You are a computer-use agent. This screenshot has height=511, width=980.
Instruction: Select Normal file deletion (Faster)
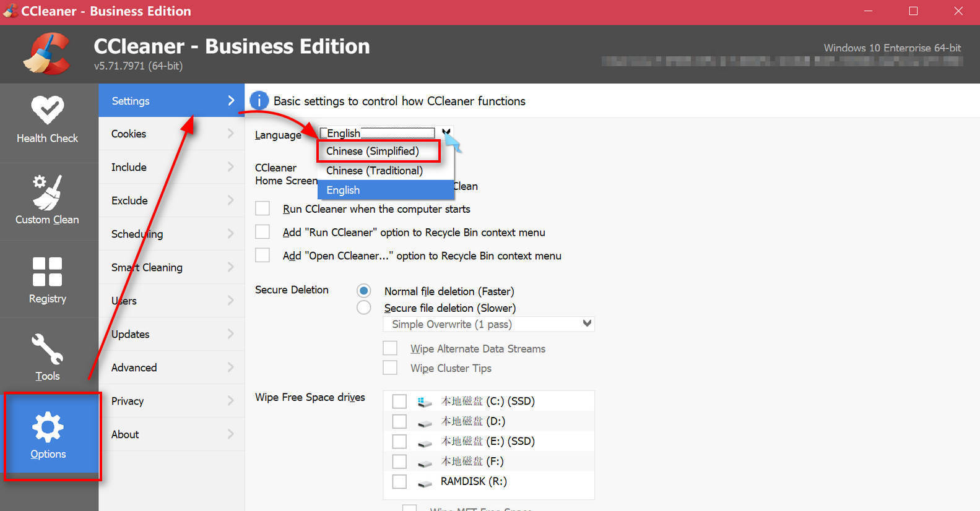click(x=364, y=291)
